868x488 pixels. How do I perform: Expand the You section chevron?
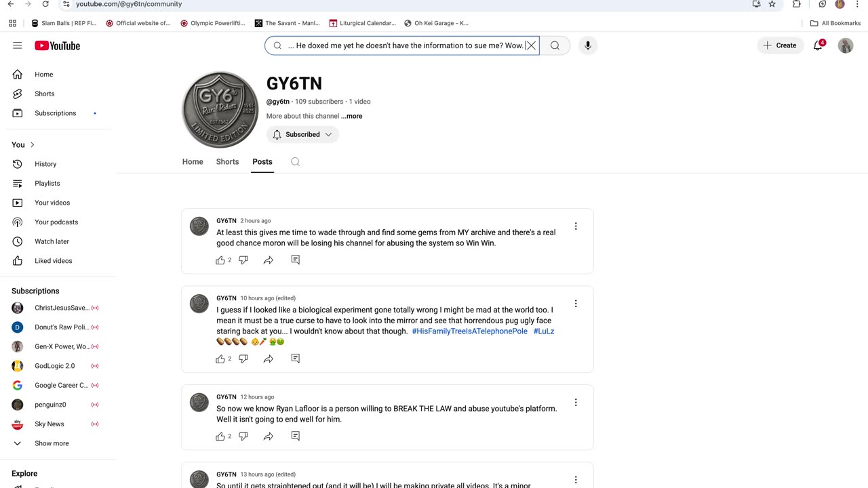click(32, 144)
